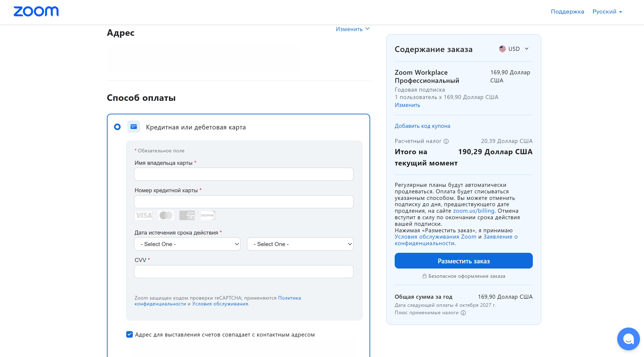This screenshot has width=644, height=357.
Task: Focus the CVV input field
Action: point(244,271)
